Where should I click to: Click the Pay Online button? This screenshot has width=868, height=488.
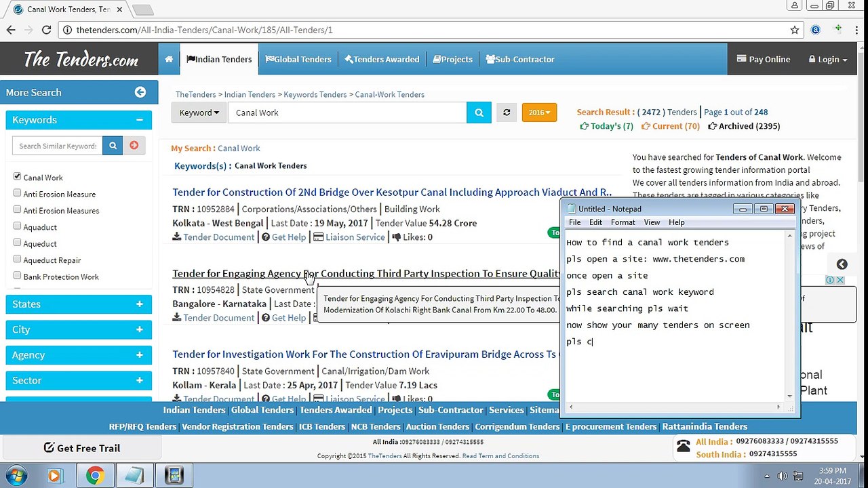click(763, 59)
